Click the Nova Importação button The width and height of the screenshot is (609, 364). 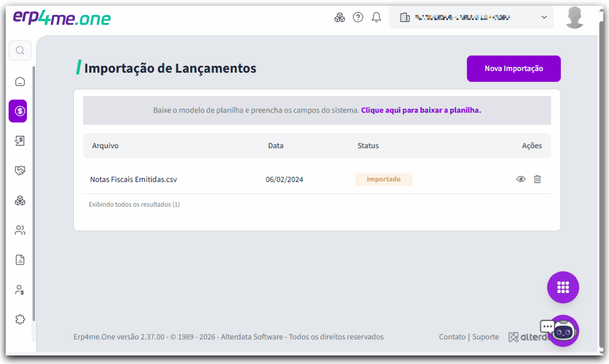coord(513,68)
